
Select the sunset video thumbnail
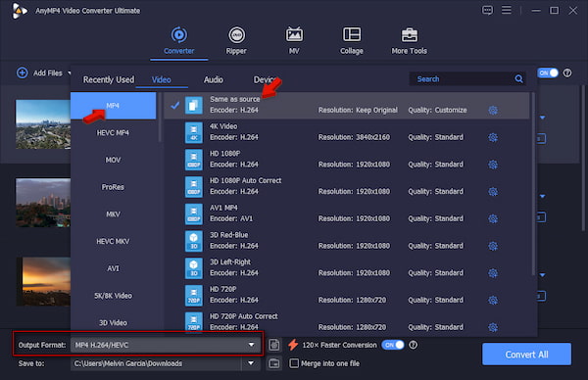(43, 281)
